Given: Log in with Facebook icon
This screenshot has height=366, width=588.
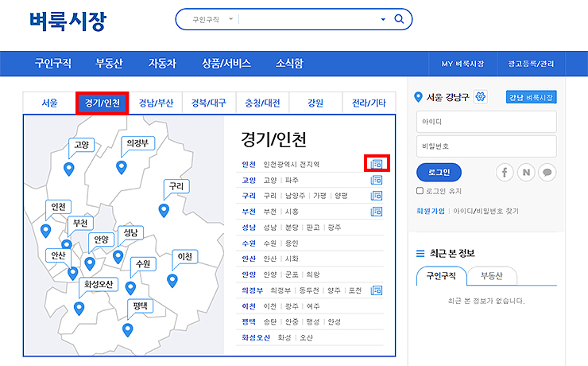Looking at the screenshot, I should (x=505, y=173).
